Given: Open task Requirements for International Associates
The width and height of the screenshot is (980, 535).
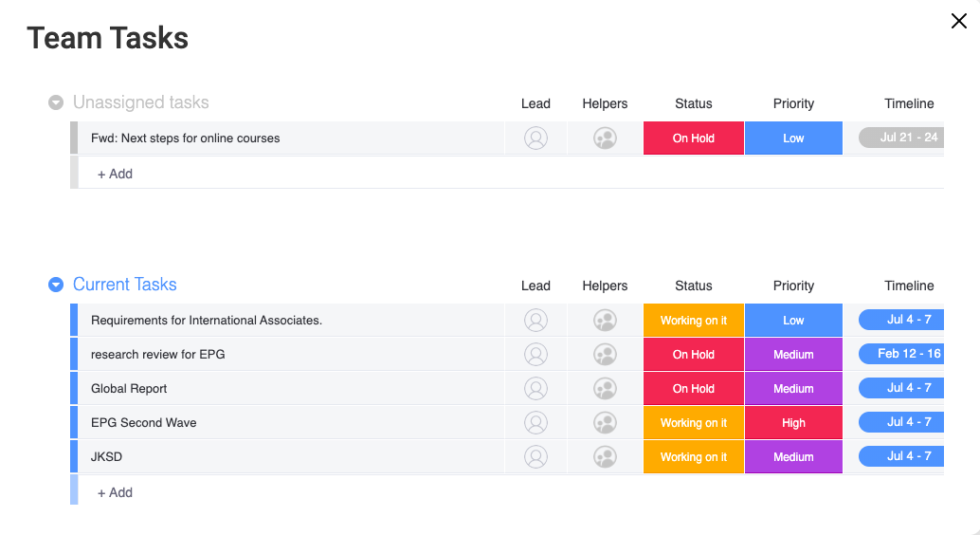Looking at the screenshot, I should coord(207,321).
